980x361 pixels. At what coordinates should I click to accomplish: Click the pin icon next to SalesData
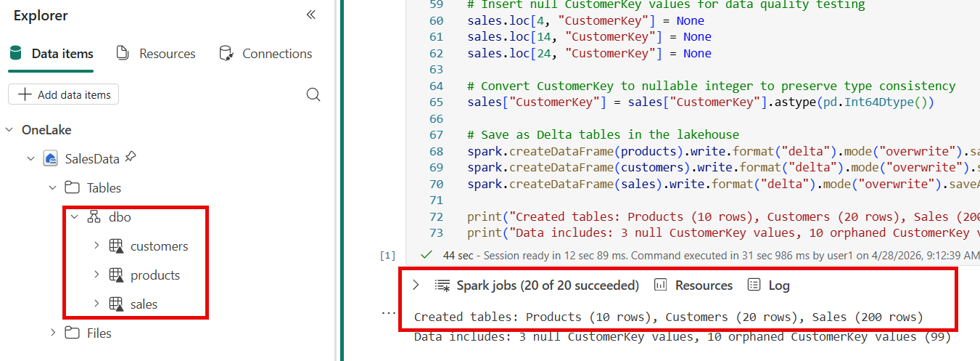click(131, 157)
